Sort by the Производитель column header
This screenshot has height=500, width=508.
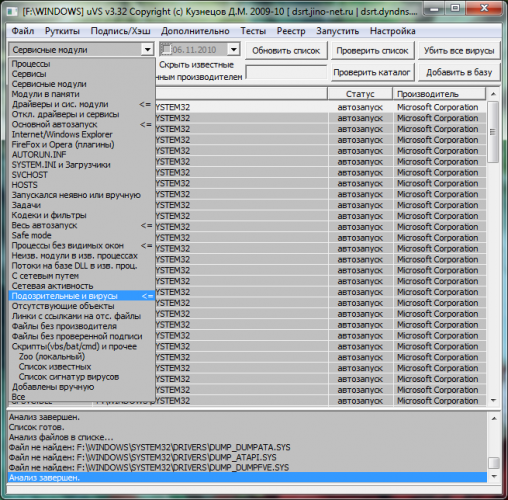439,94
